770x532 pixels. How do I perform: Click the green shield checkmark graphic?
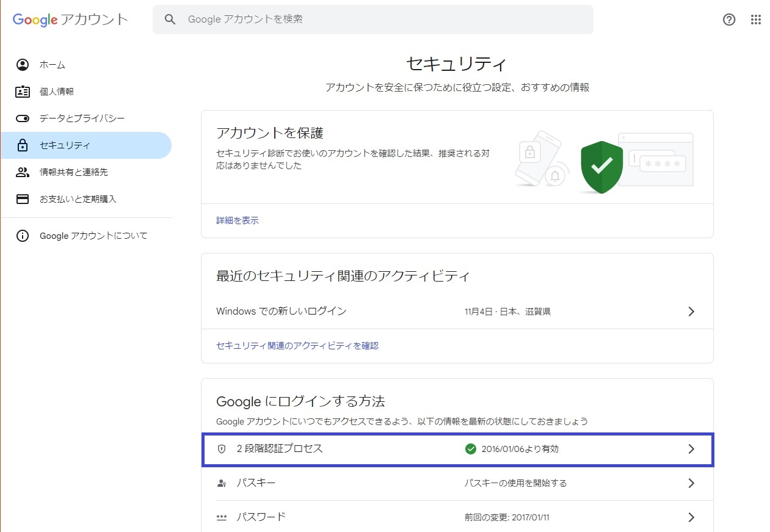tap(601, 166)
